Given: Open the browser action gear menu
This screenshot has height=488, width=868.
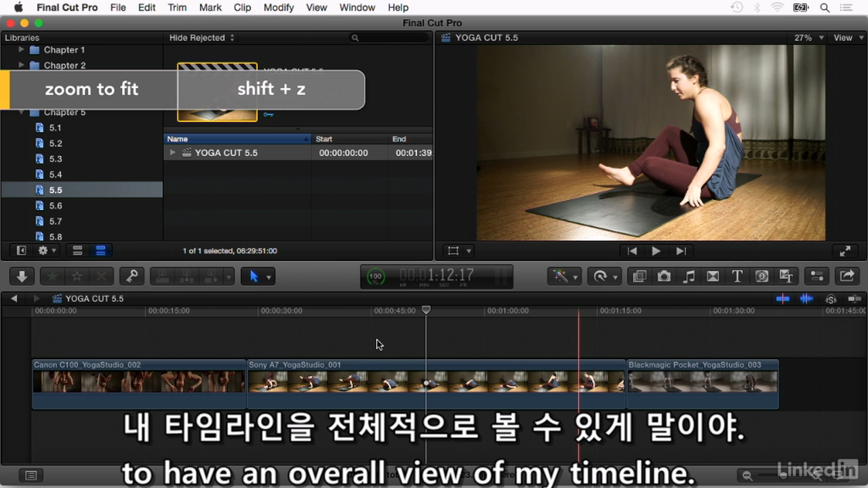Looking at the screenshot, I should pyautogui.click(x=46, y=251).
